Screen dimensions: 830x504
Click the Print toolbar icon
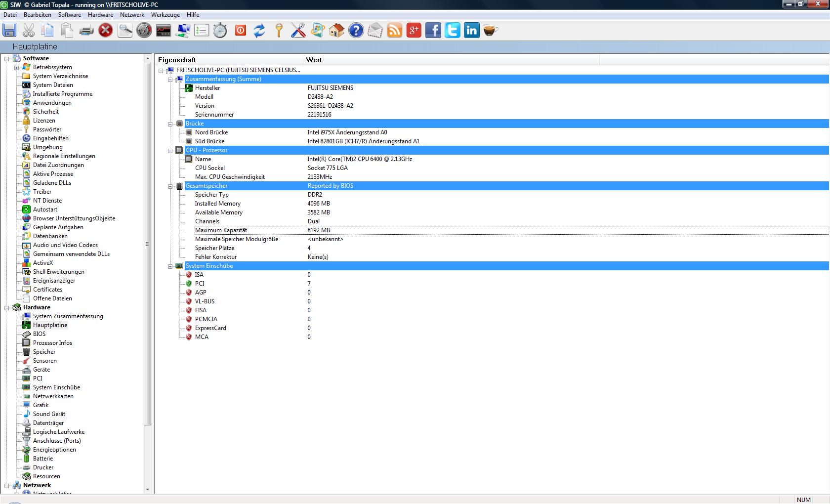click(x=86, y=30)
